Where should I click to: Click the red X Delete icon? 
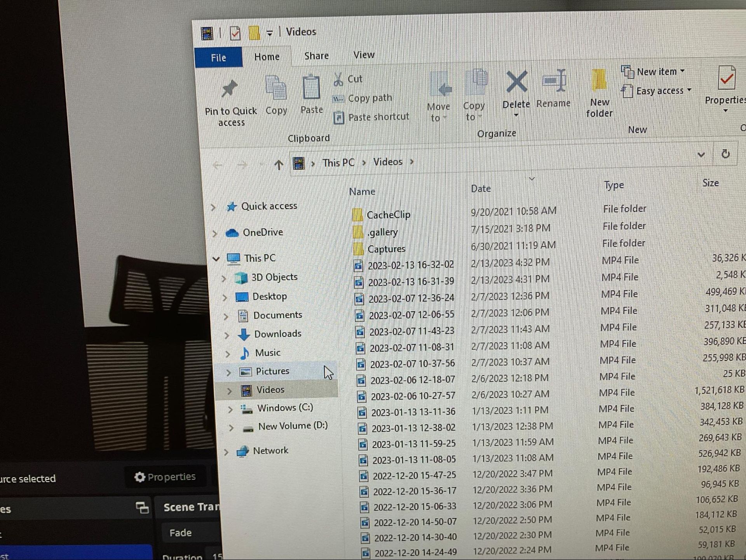click(x=516, y=82)
